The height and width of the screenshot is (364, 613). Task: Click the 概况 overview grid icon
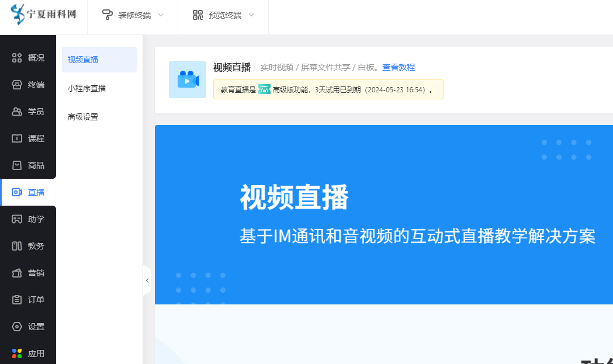tap(17, 58)
